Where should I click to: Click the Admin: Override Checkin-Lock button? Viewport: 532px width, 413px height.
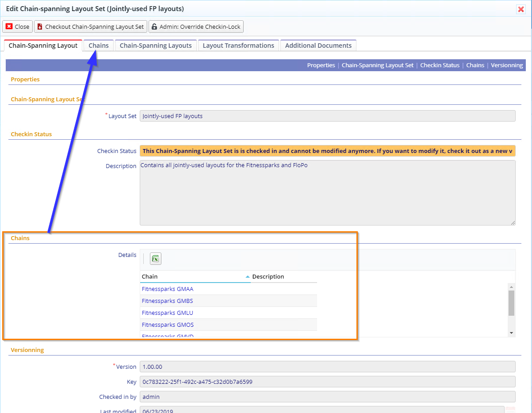196,26
